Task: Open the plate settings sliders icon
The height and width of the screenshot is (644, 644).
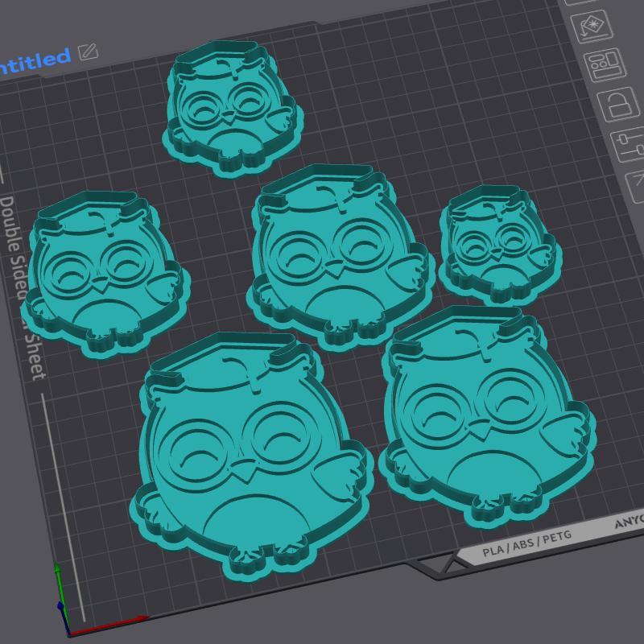Action: coord(630,144)
